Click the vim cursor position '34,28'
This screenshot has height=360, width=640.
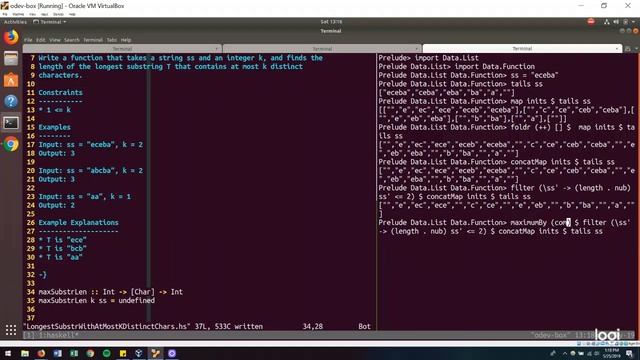click(313, 327)
